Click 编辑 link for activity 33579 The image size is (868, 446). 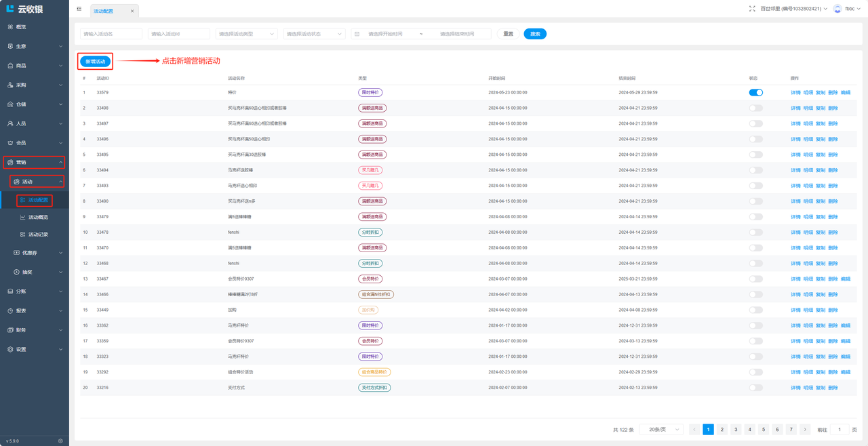(846, 93)
